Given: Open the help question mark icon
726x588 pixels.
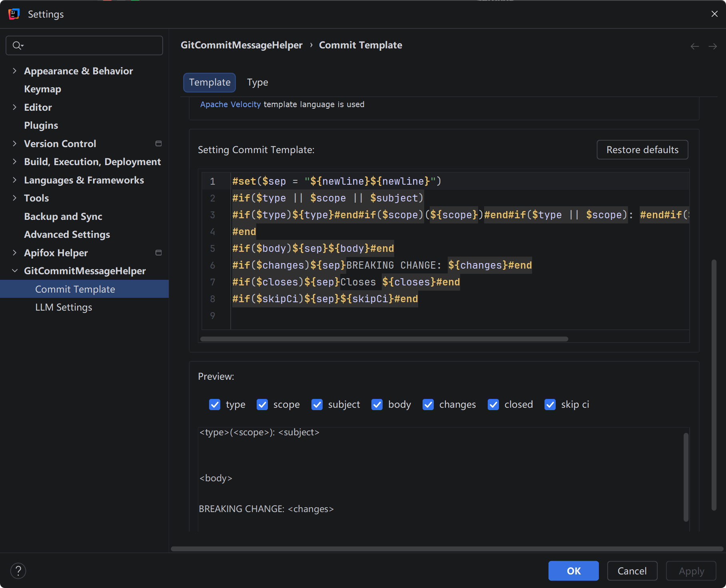Looking at the screenshot, I should [x=18, y=571].
